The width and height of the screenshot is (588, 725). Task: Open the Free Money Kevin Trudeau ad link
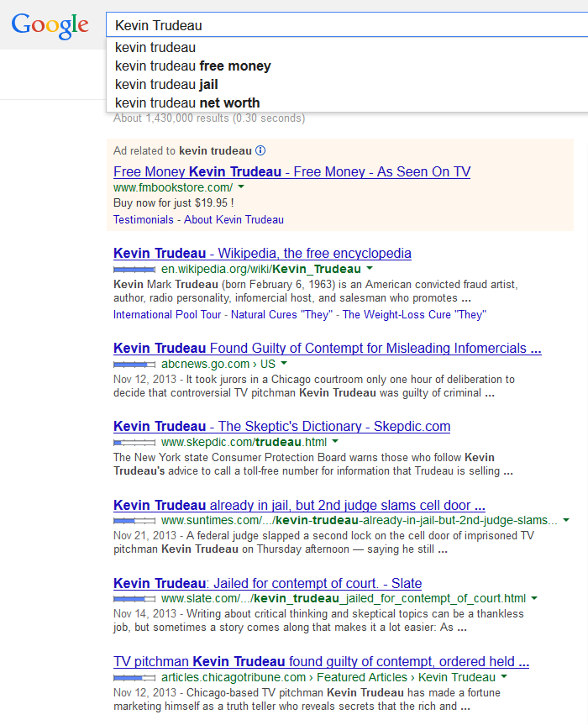(x=291, y=171)
